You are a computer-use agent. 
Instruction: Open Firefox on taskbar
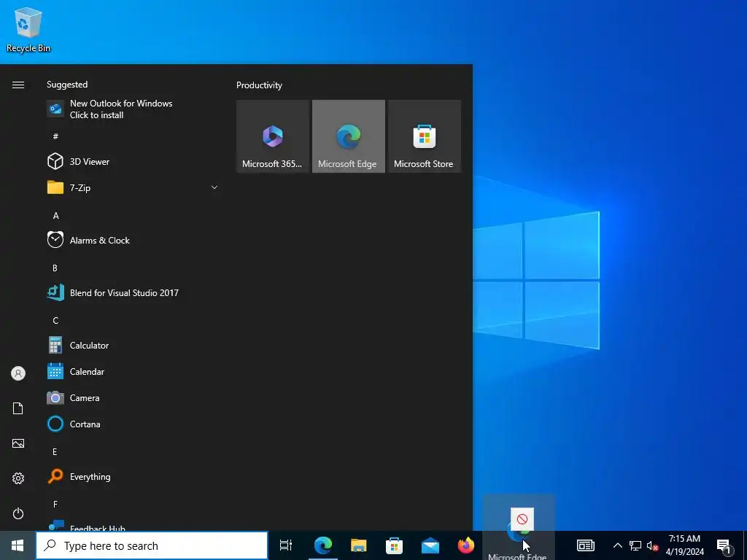point(466,545)
